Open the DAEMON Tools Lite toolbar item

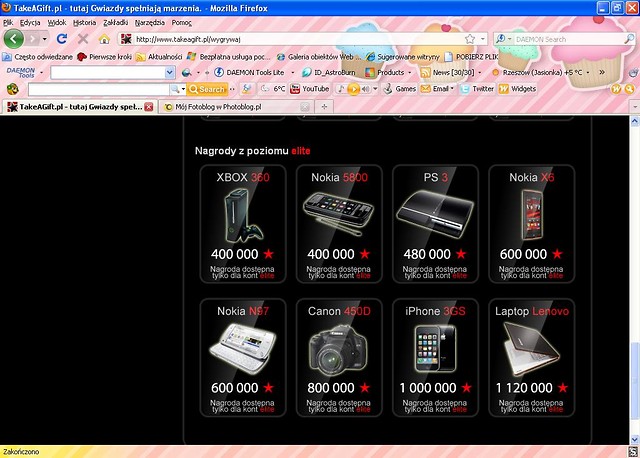(249, 72)
